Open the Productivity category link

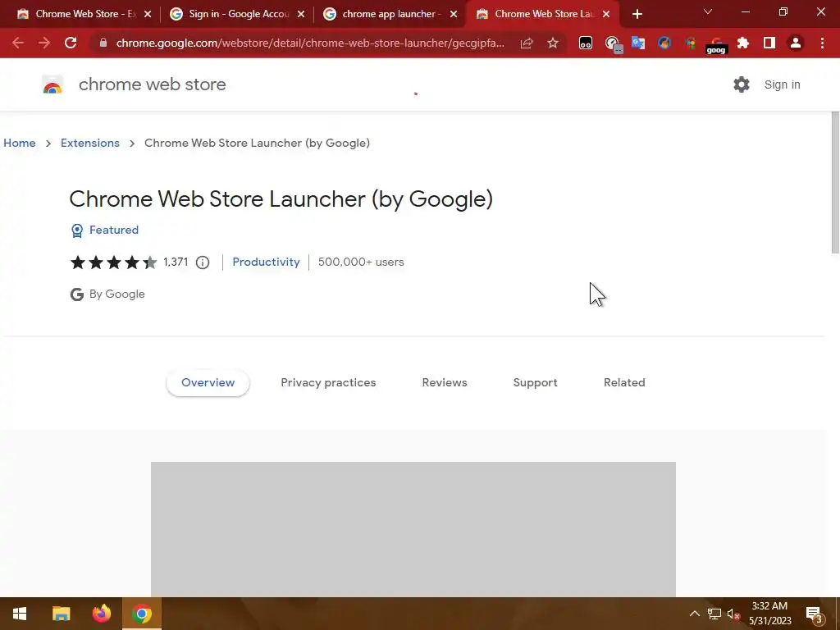267,262
